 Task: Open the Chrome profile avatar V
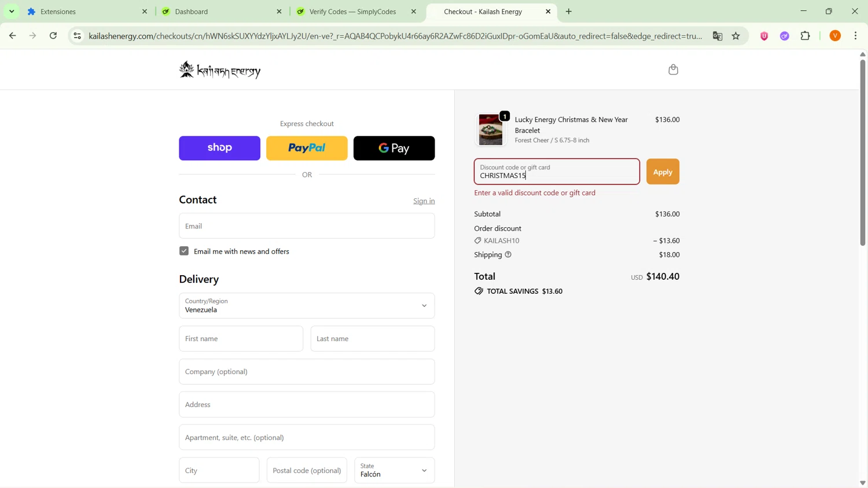tap(835, 36)
